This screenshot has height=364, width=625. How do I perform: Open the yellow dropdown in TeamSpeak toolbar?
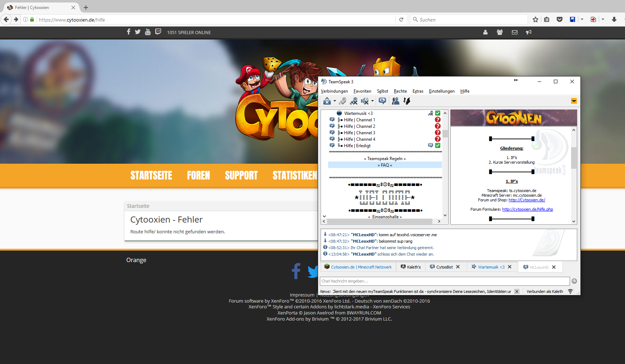(574, 101)
